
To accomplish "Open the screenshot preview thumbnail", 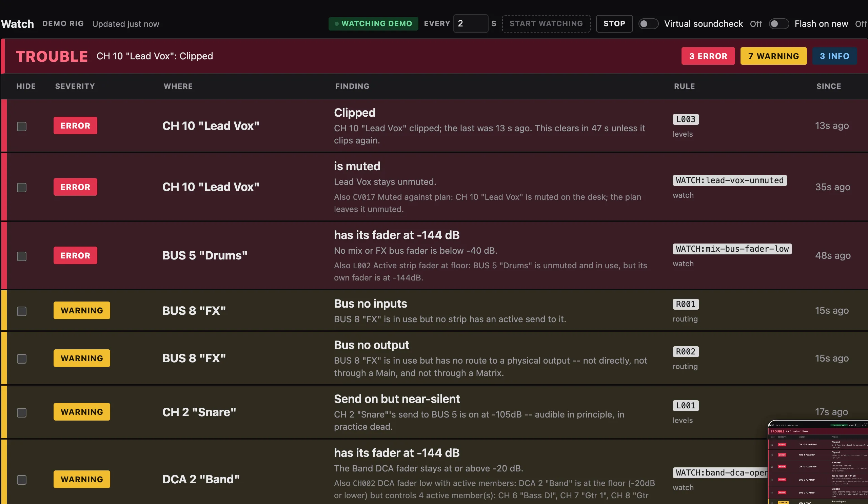I will (x=818, y=462).
